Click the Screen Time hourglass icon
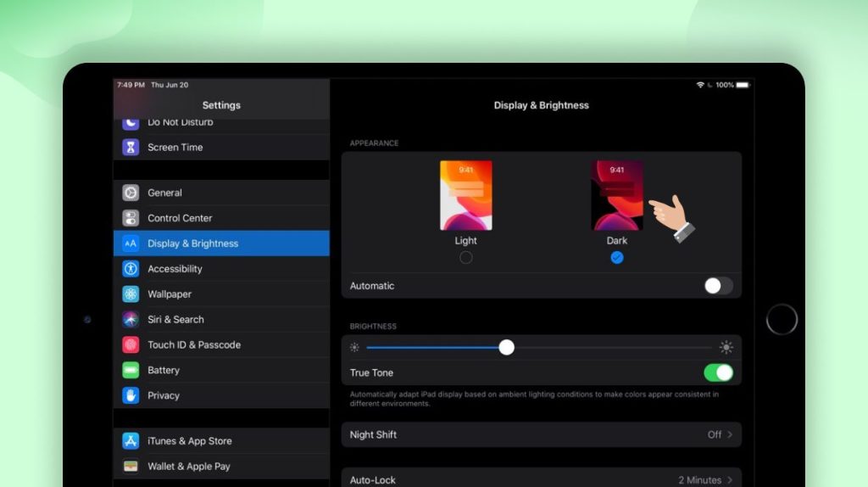 pyautogui.click(x=131, y=148)
